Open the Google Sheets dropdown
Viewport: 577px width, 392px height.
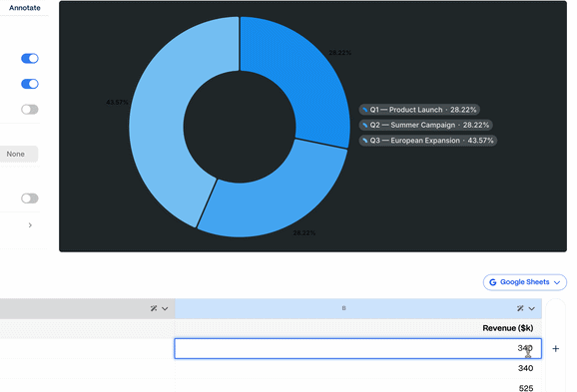pyautogui.click(x=525, y=282)
